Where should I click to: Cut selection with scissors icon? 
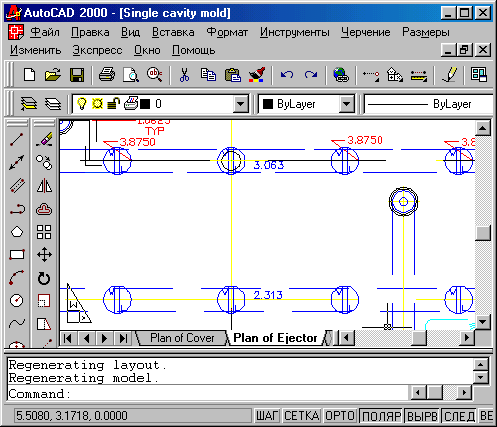(184, 75)
